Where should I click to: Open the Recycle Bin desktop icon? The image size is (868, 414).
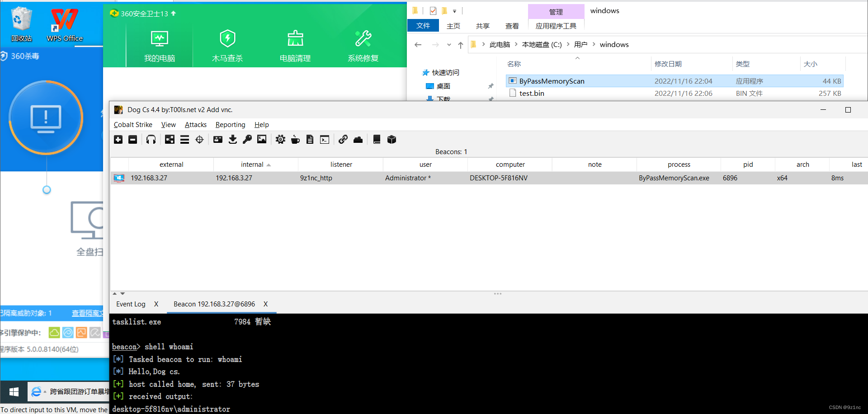click(21, 24)
